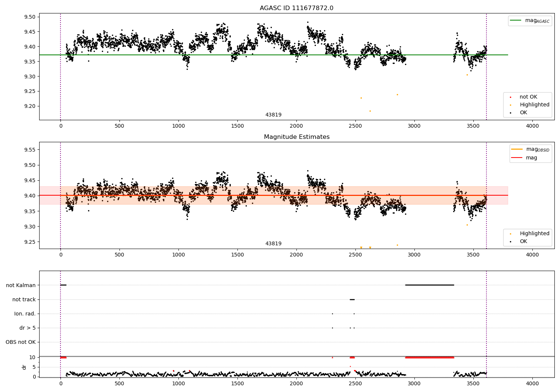Click the 'Ion. rad.' axis label

25,314
